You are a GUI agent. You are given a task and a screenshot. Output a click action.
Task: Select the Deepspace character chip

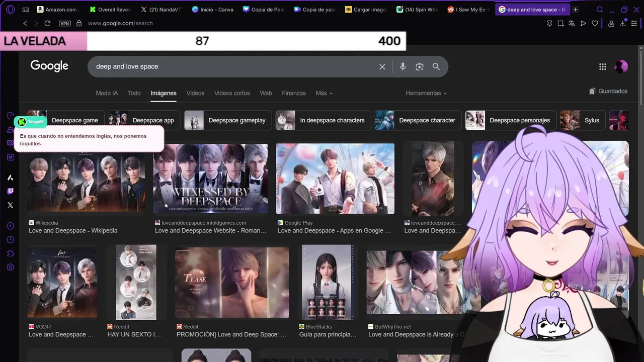click(x=418, y=120)
